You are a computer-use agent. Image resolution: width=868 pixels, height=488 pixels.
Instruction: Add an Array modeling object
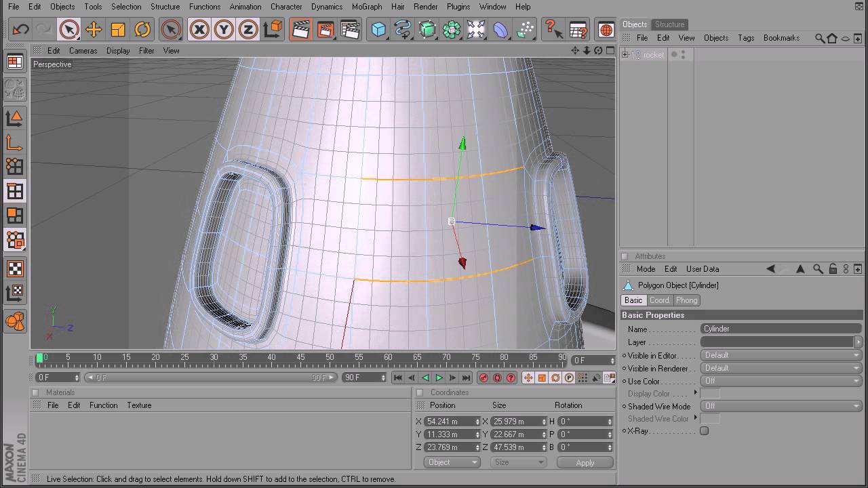click(x=452, y=29)
